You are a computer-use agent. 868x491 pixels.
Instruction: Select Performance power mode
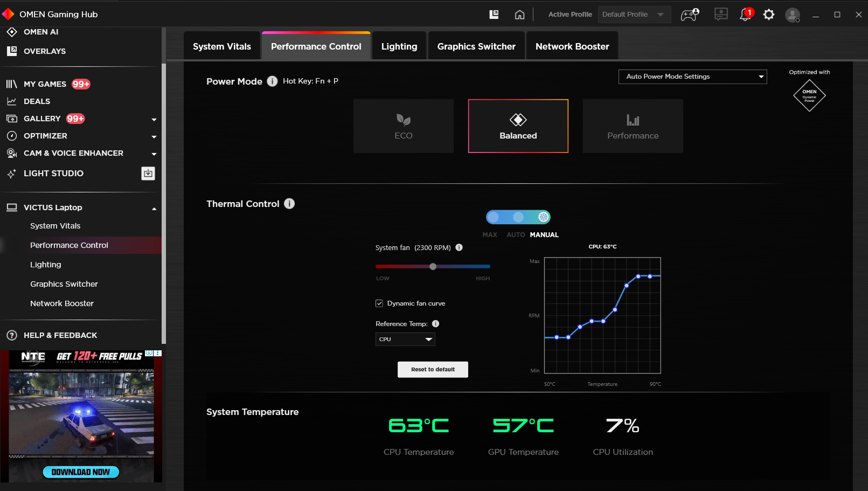pos(633,126)
